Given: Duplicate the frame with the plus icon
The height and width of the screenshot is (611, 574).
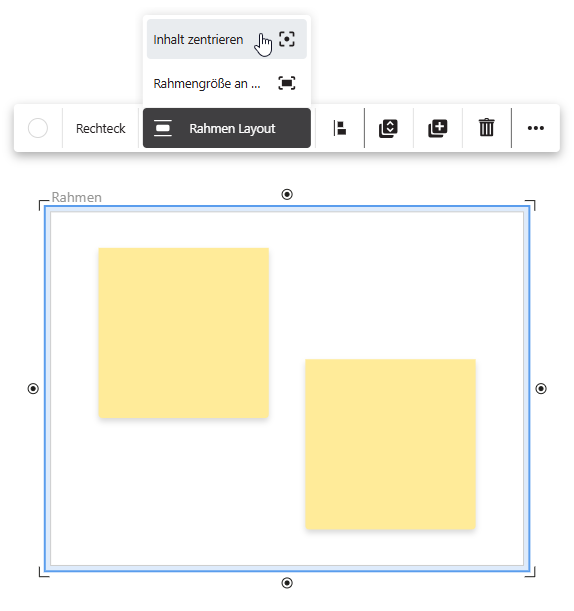Looking at the screenshot, I should click(x=438, y=128).
